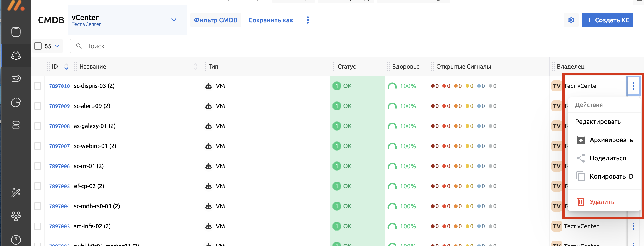Click the application logo in top corner

pyautogui.click(x=16, y=5)
